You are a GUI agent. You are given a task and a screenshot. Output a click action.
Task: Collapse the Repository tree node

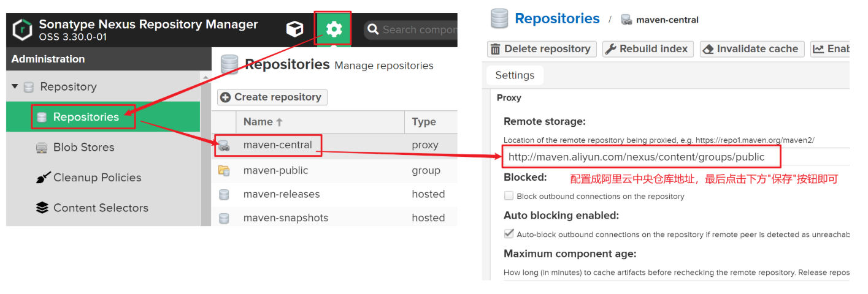pos(15,87)
